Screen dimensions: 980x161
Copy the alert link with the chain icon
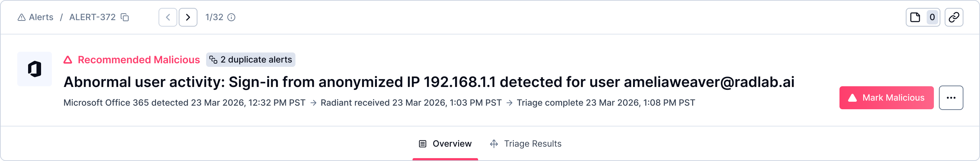954,18
